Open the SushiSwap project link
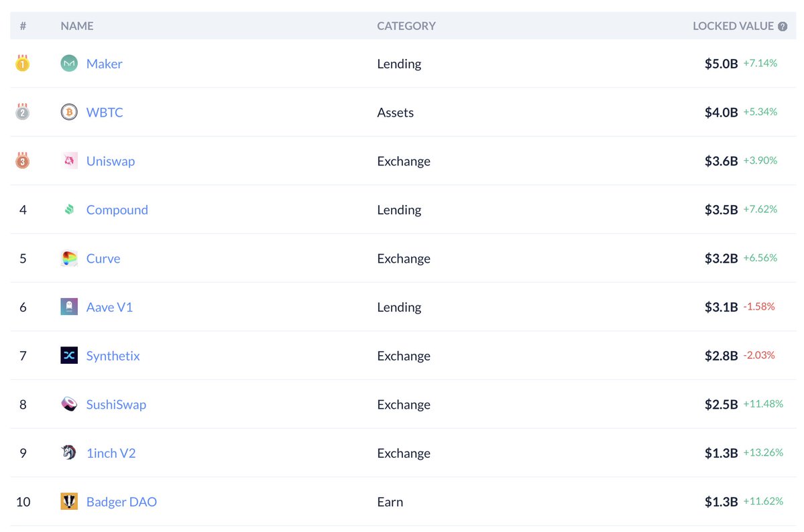Viewport: 804px width, 532px height. (x=116, y=405)
